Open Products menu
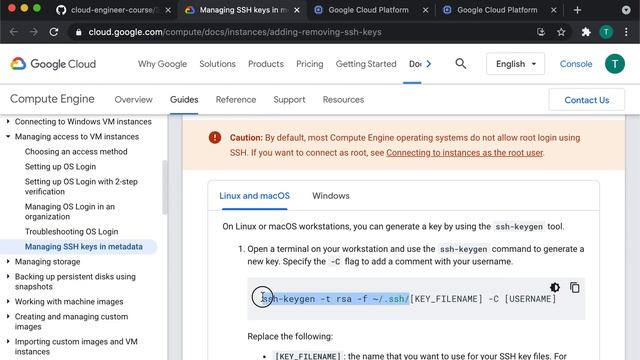640x360 pixels. click(x=266, y=64)
